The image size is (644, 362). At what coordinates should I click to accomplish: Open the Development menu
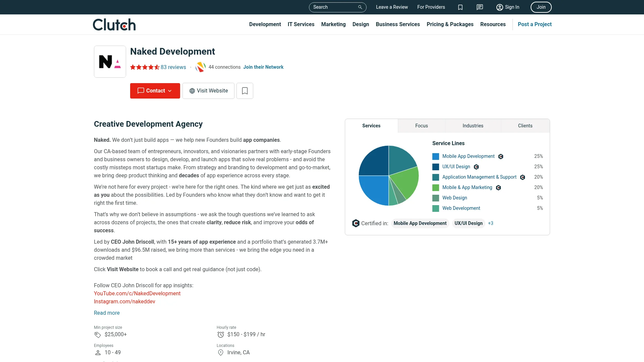pyautogui.click(x=265, y=24)
